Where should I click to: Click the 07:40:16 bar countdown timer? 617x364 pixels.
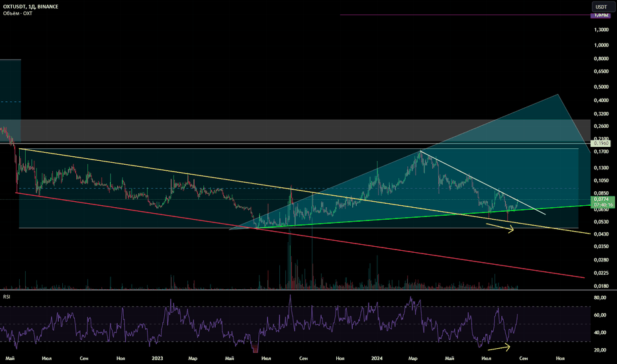pyautogui.click(x=603, y=205)
